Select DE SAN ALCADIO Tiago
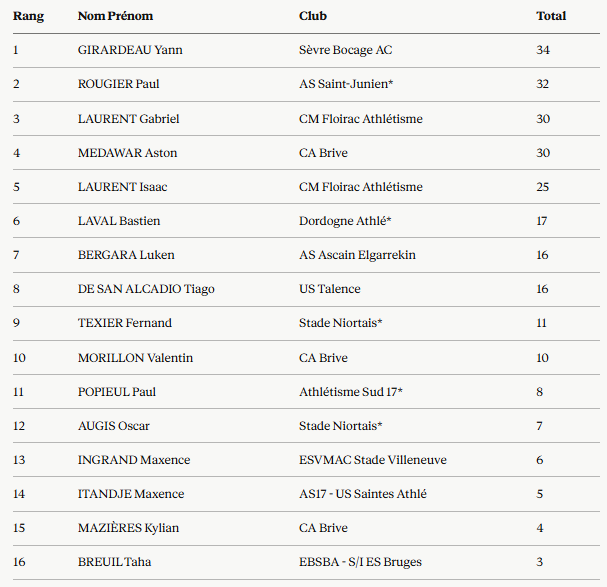This screenshot has height=587, width=607. (146, 289)
